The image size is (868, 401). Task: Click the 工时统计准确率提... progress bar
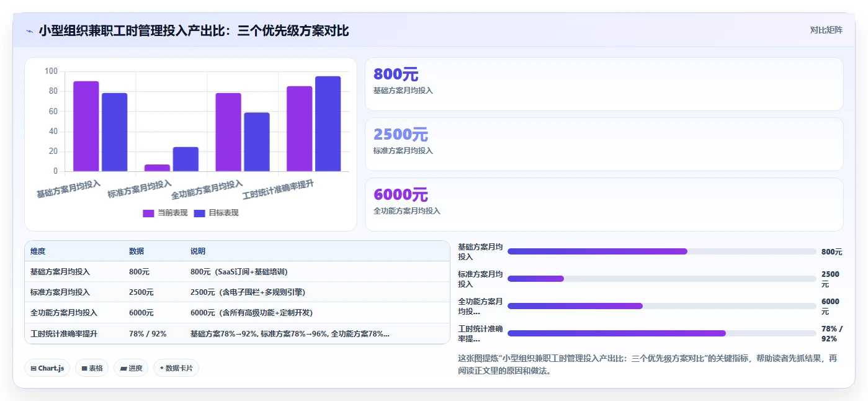pyautogui.click(x=662, y=333)
